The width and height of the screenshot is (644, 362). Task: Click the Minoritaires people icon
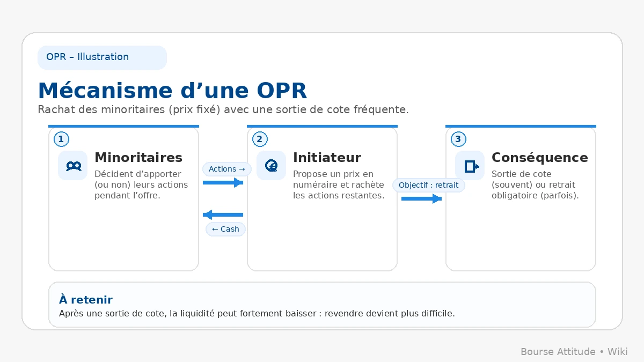pyautogui.click(x=73, y=166)
